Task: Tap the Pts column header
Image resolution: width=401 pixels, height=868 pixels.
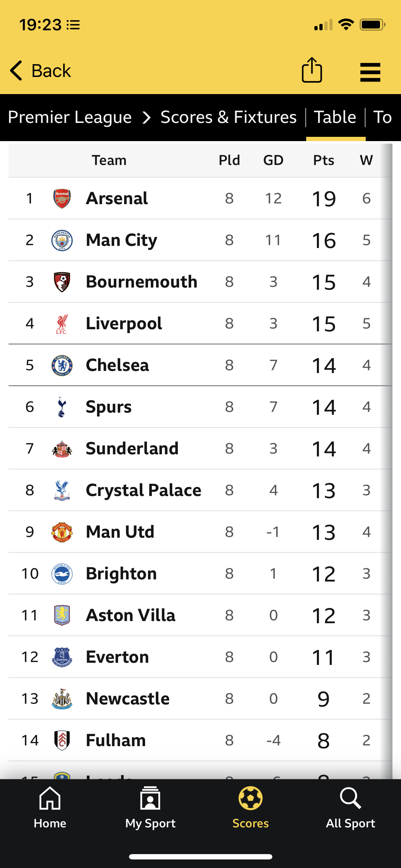Action: pyautogui.click(x=324, y=160)
